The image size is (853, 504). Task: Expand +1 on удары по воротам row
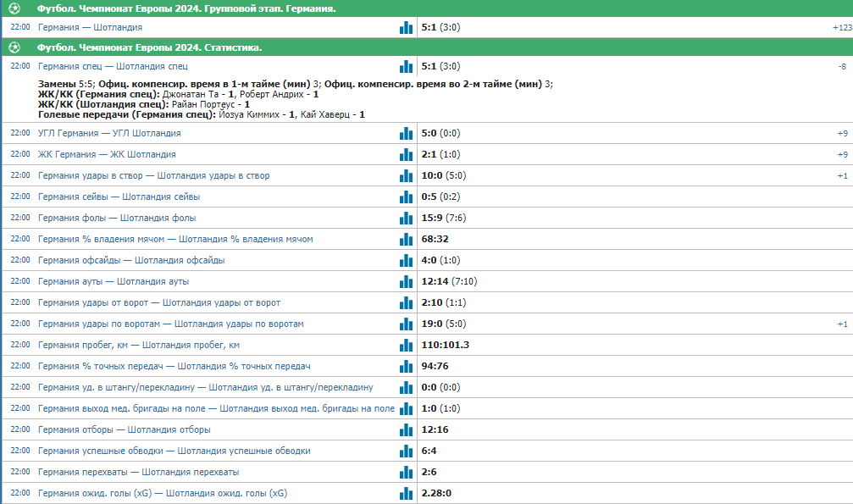coord(842,324)
